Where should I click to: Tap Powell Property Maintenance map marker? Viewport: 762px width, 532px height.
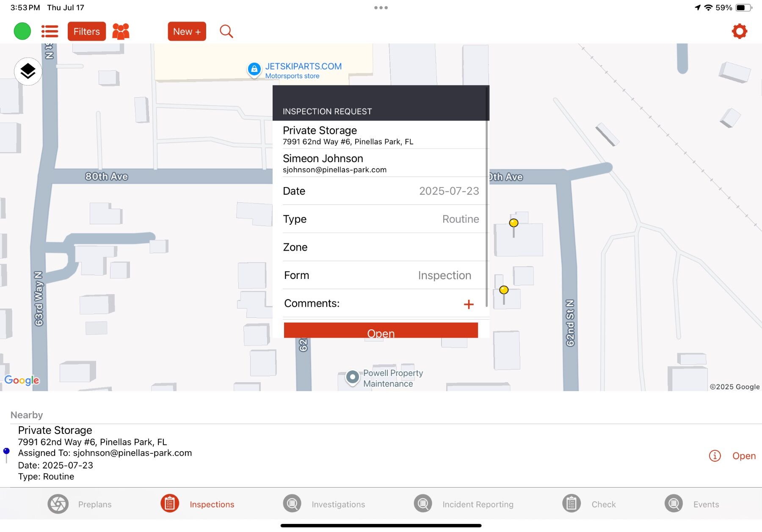click(352, 377)
